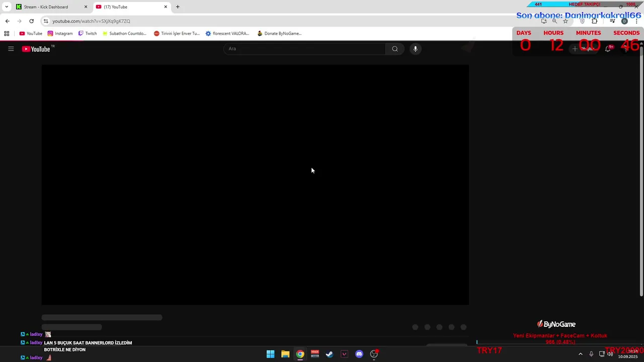Click chat message 'BOTRİXLE NE DİYON'
The width and height of the screenshot is (644, 362).
[65, 350]
